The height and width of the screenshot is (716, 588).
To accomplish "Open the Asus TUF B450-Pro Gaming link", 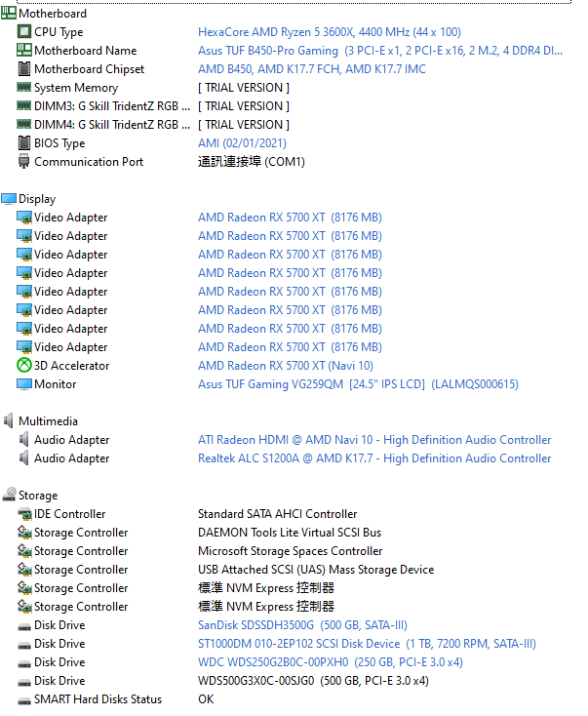I will [x=380, y=51].
